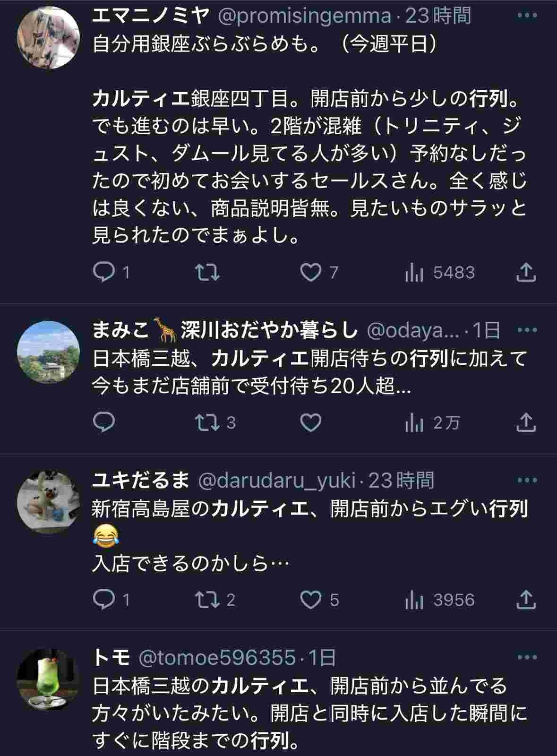This screenshot has height=756, width=557.
Task: Share エマニノミヤ's tweet
Action: tap(525, 273)
